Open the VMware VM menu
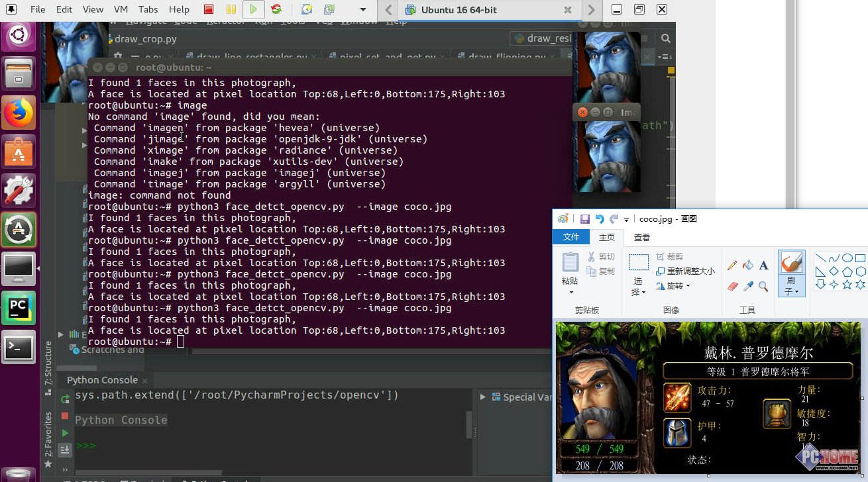The width and height of the screenshot is (868, 482). [121, 9]
